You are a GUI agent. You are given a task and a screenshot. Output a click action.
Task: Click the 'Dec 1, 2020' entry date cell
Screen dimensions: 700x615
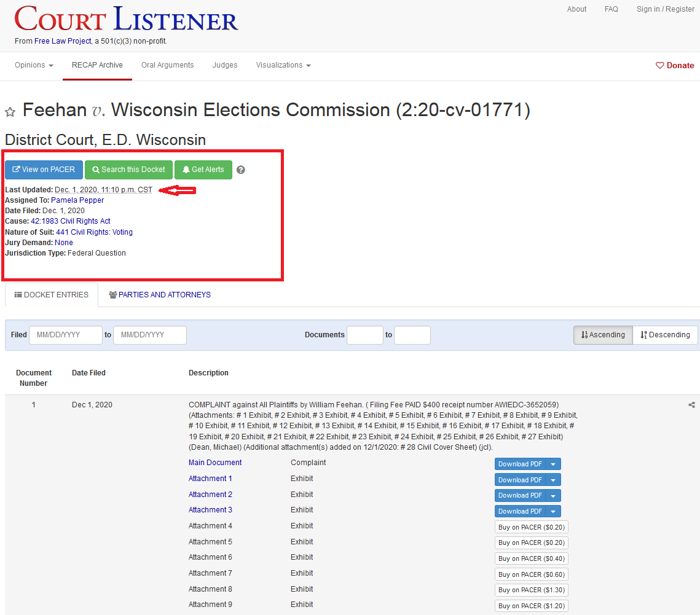pyautogui.click(x=92, y=405)
